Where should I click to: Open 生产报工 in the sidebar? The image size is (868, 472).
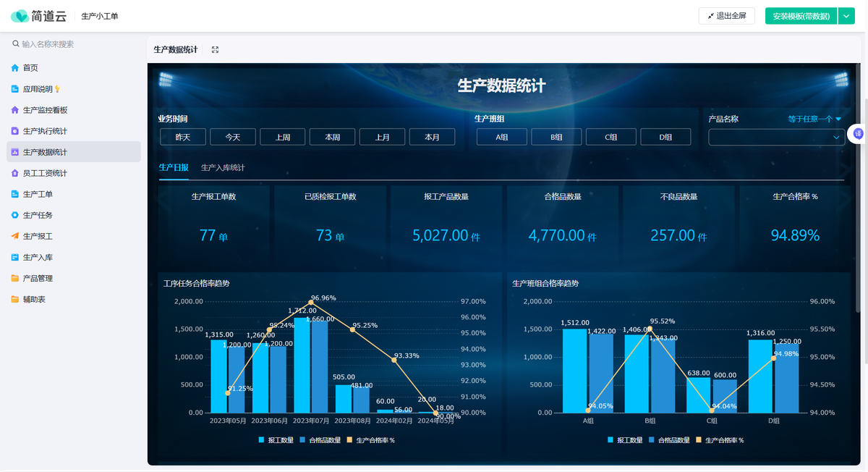pyautogui.click(x=74, y=236)
